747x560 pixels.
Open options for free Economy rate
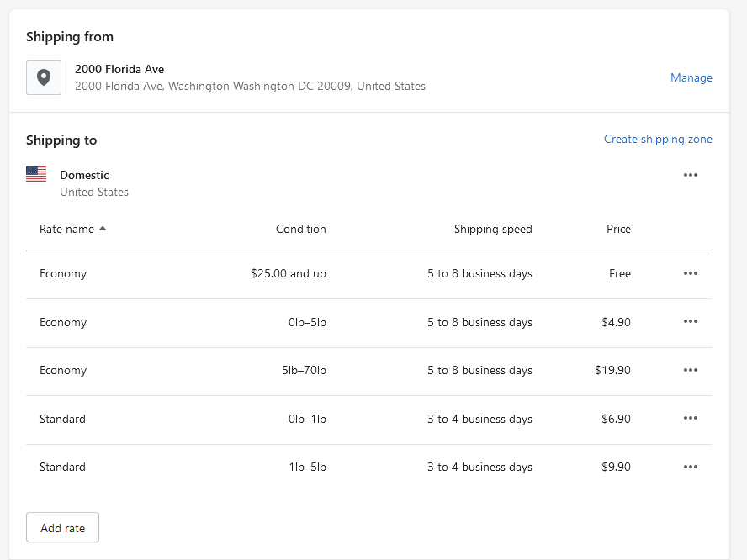[x=691, y=273]
